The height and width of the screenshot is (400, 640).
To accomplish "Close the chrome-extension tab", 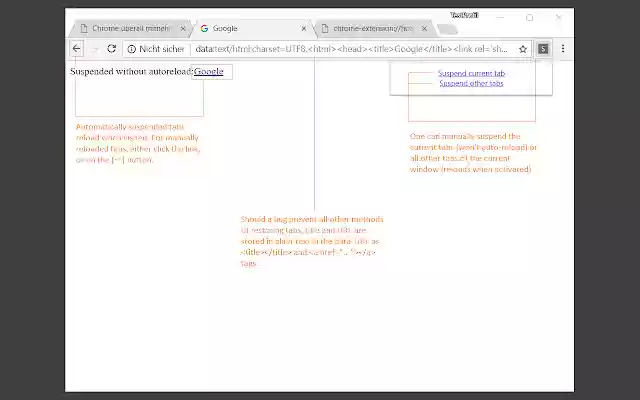I will pyautogui.click(x=424, y=29).
